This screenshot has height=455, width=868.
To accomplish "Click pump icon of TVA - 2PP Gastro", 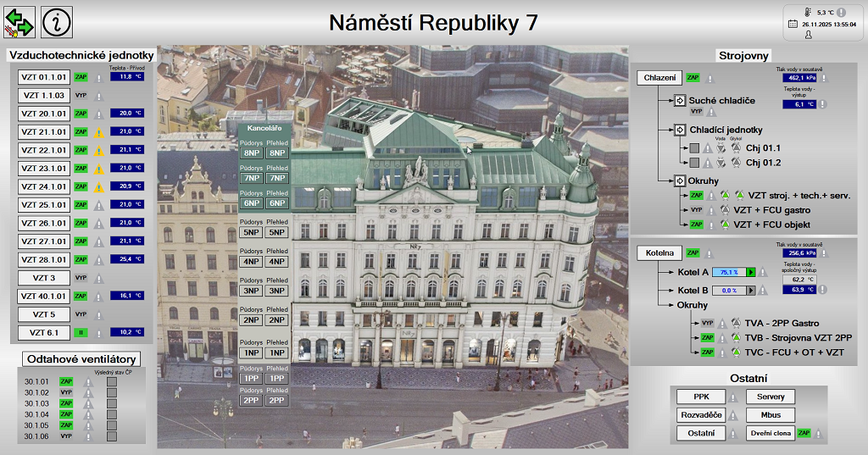I will point(736,323).
